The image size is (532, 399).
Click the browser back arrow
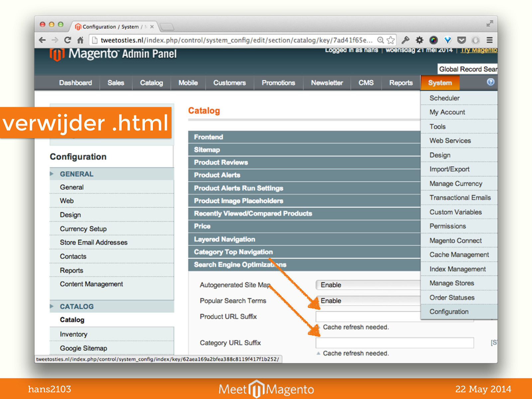pyautogui.click(x=42, y=40)
